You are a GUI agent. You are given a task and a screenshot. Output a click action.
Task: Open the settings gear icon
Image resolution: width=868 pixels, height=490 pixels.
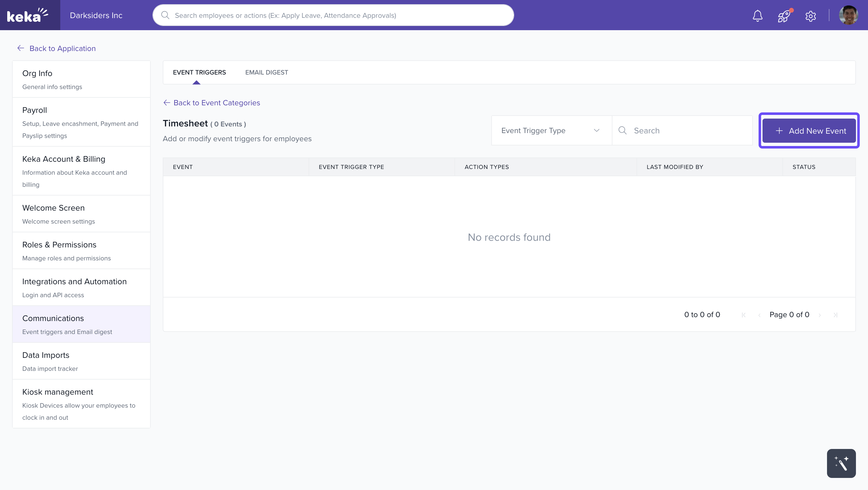pyautogui.click(x=810, y=15)
